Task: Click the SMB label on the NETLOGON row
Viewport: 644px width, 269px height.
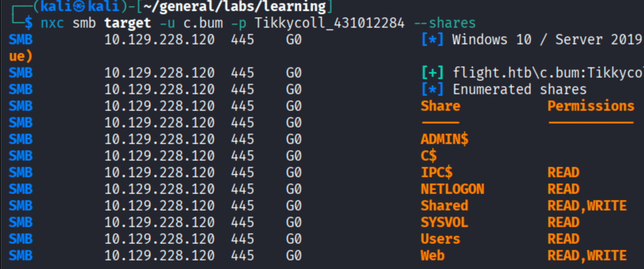Action: (x=21, y=189)
